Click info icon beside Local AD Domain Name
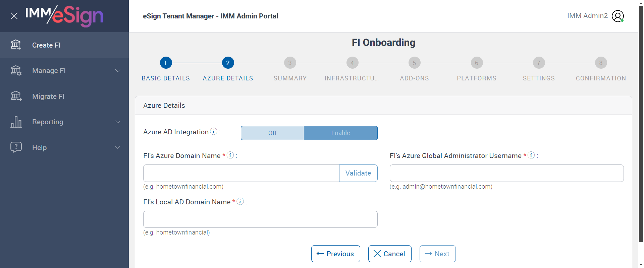 [240, 201]
